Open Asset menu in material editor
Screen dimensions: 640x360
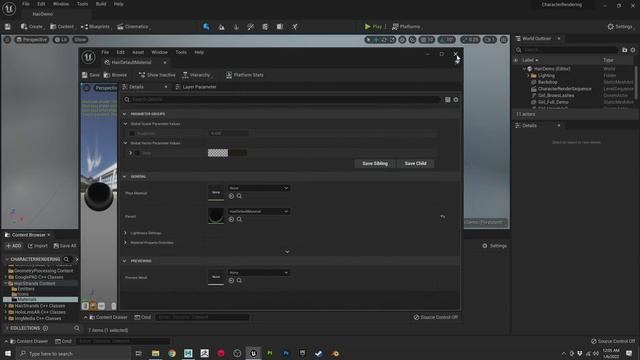tap(138, 52)
